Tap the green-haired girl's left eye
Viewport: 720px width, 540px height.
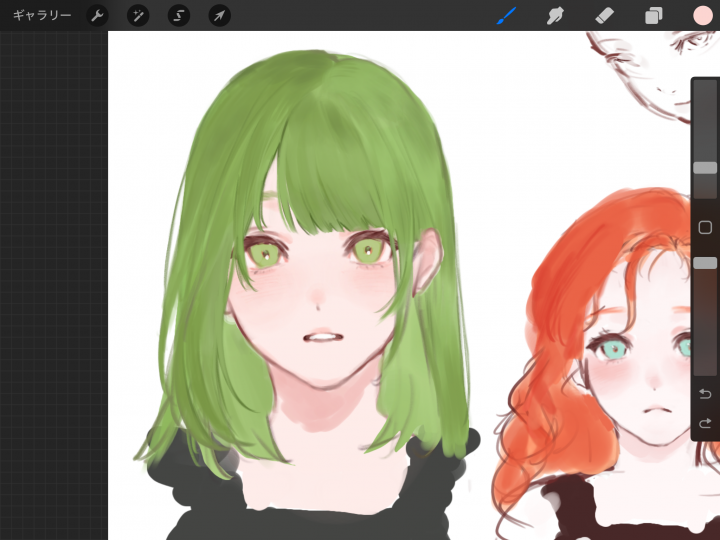tap(264, 255)
